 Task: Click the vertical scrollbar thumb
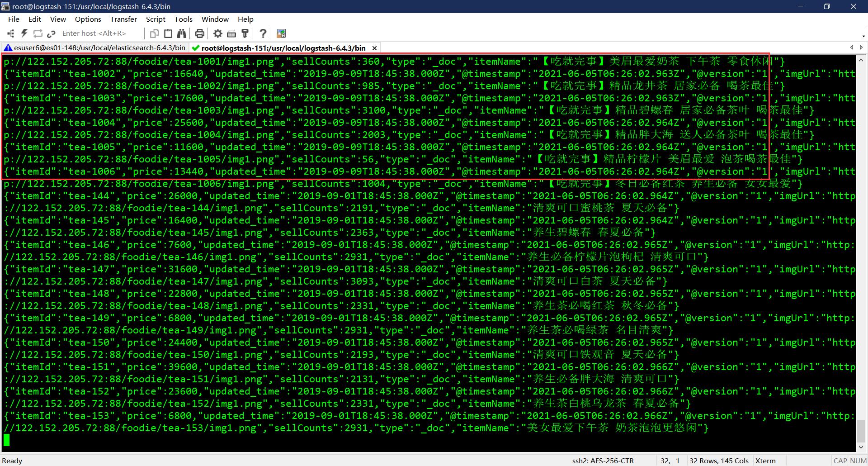tap(861, 430)
